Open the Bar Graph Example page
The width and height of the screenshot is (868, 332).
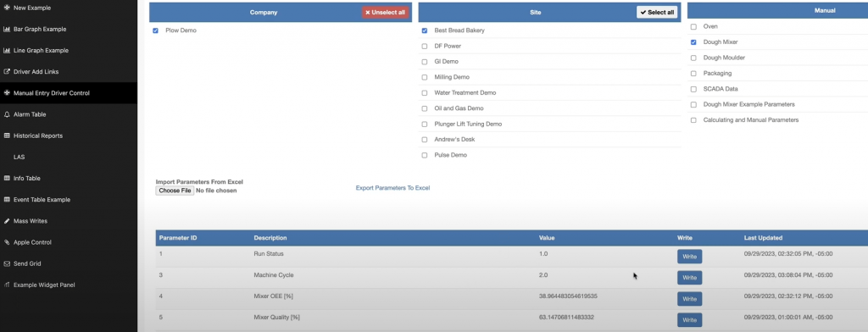[40, 30]
